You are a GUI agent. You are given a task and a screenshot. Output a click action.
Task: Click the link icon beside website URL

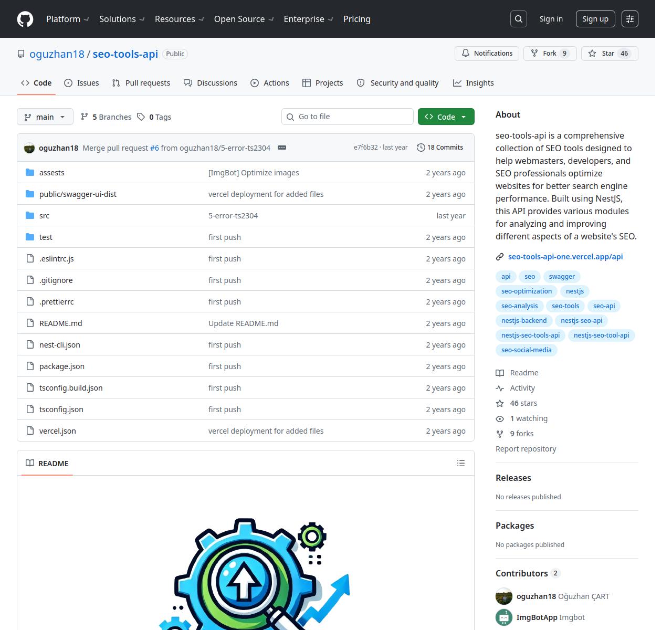click(500, 257)
